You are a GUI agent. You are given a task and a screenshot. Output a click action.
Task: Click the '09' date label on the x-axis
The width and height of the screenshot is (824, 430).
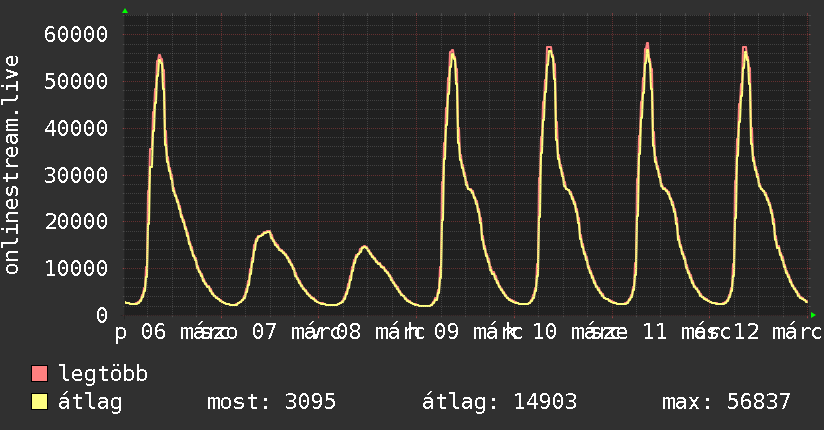coord(446,332)
